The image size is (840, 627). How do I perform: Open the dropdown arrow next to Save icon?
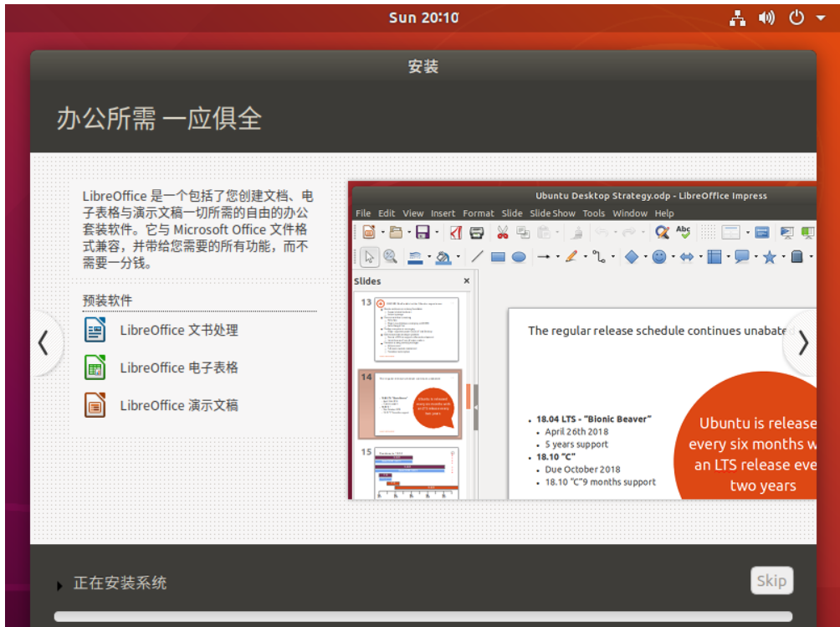pyautogui.click(x=437, y=233)
